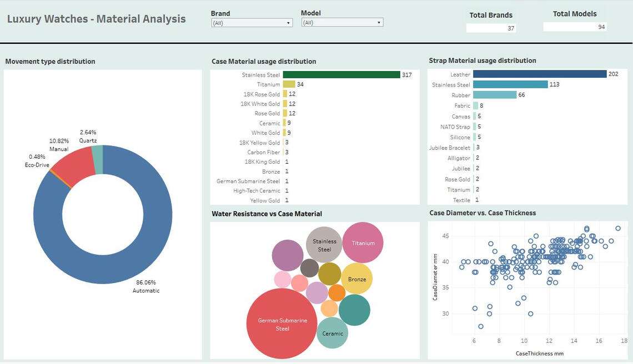Select the Ceramic bubble

(x=333, y=333)
